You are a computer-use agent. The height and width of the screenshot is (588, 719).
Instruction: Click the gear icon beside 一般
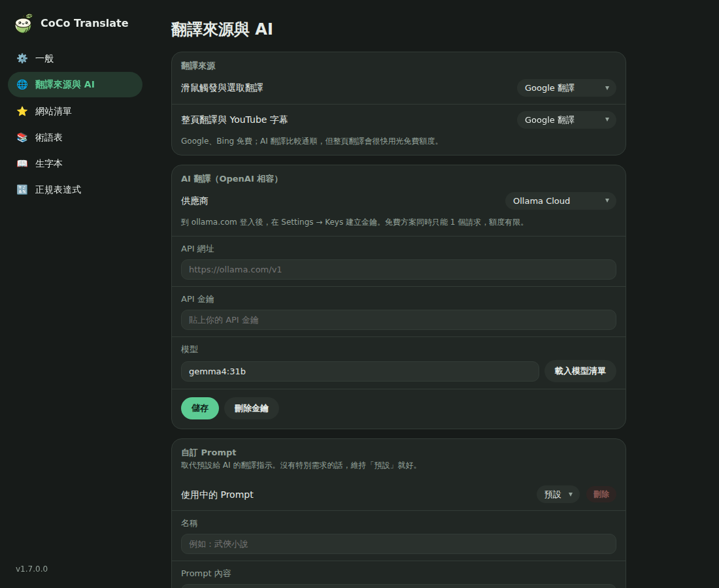coord(22,58)
